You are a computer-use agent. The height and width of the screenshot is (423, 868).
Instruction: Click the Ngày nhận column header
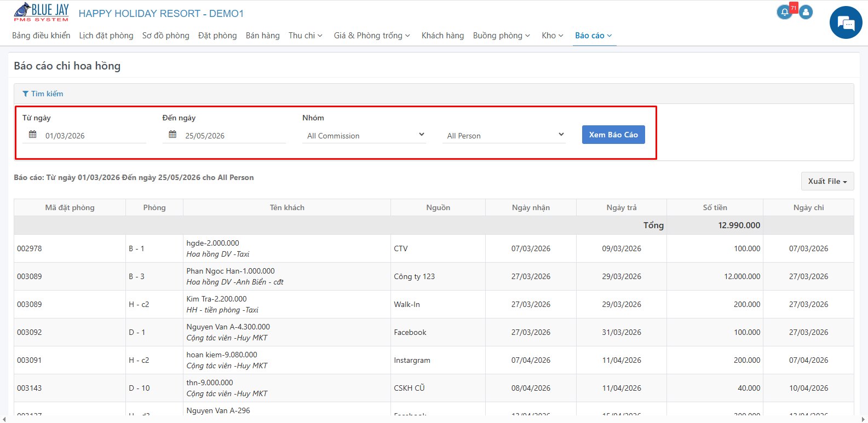tap(531, 207)
